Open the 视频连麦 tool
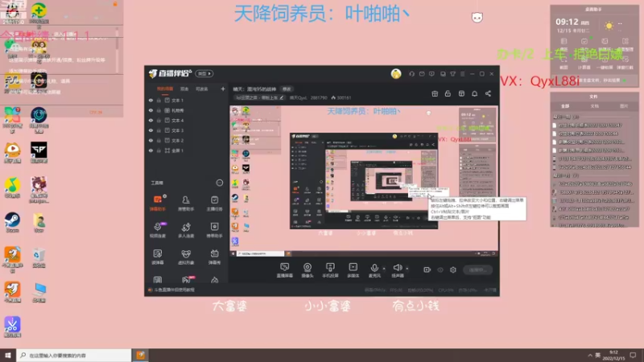The width and height of the screenshot is (644, 362). (x=158, y=230)
